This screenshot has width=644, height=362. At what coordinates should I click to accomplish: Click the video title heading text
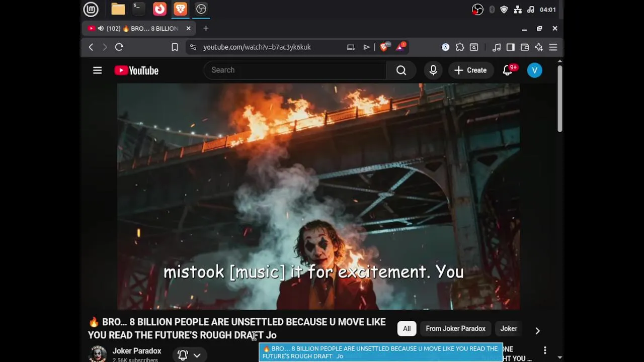(237, 328)
